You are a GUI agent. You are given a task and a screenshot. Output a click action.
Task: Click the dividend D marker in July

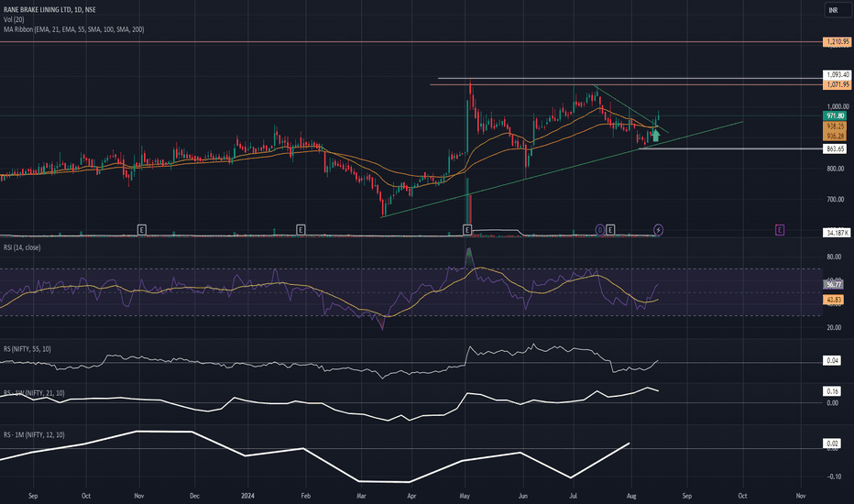click(x=599, y=230)
